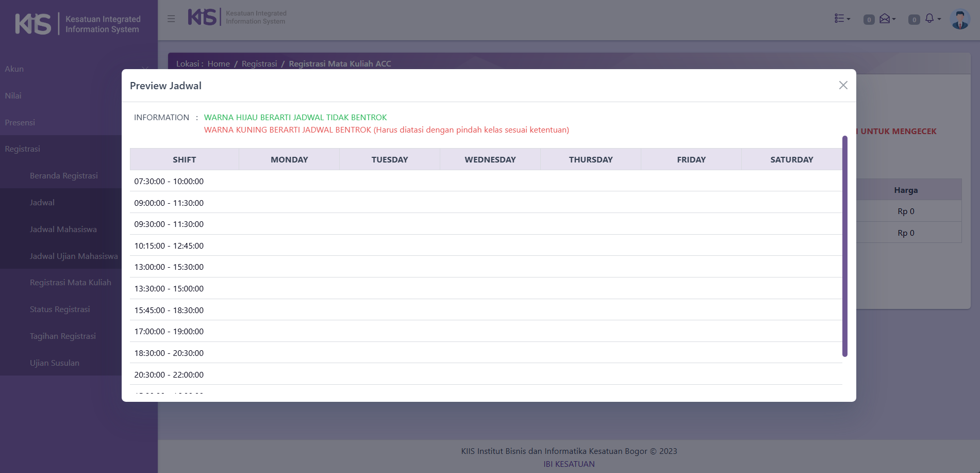Click the user profile avatar
Image resolution: width=980 pixels, height=473 pixels.
[x=959, y=20]
